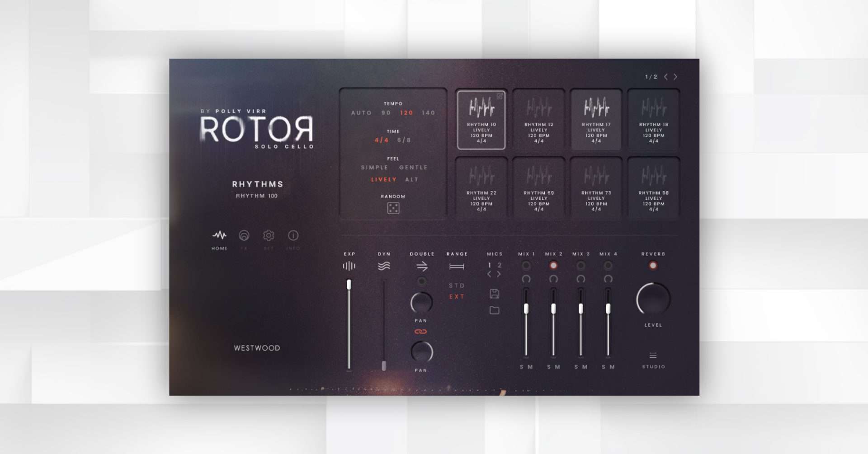The height and width of the screenshot is (454, 868).
Task: Select the Simple feel
Action: (x=375, y=168)
